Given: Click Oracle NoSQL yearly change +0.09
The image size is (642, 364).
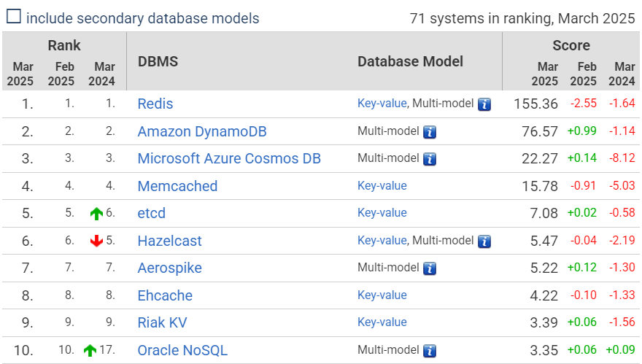Looking at the screenshot, I should tap(620, 349).
